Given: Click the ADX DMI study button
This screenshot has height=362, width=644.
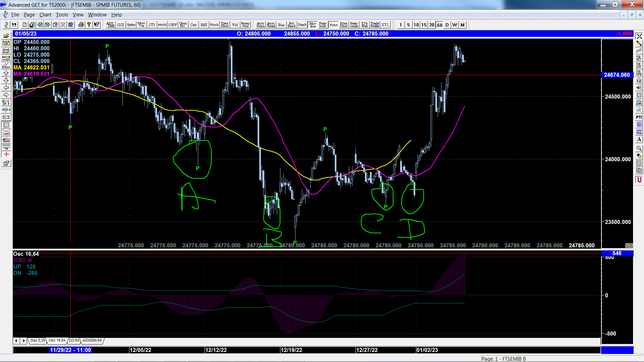Looking at the screenshot, I should pyautogui.click(x=110, y=25).
